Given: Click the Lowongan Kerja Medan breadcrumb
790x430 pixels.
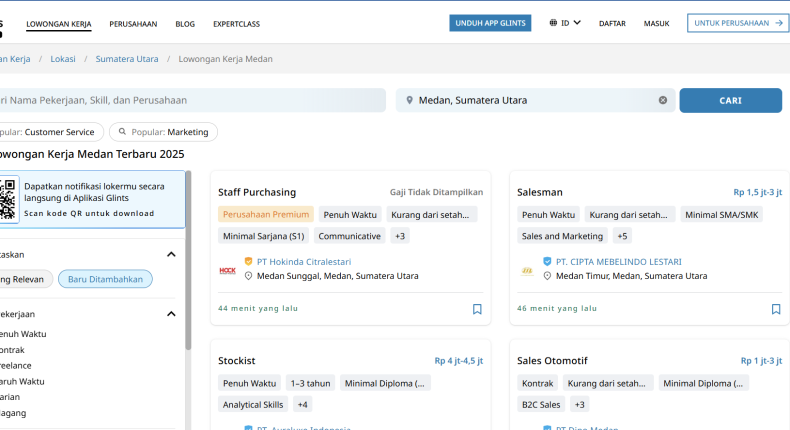Looking at the screenshot, I should click(x=226, y=59).
